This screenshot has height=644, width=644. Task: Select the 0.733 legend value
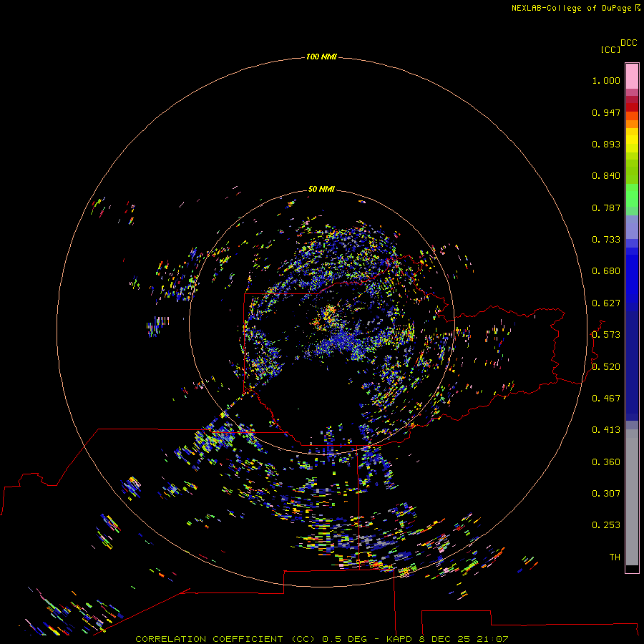coord(606,240)
